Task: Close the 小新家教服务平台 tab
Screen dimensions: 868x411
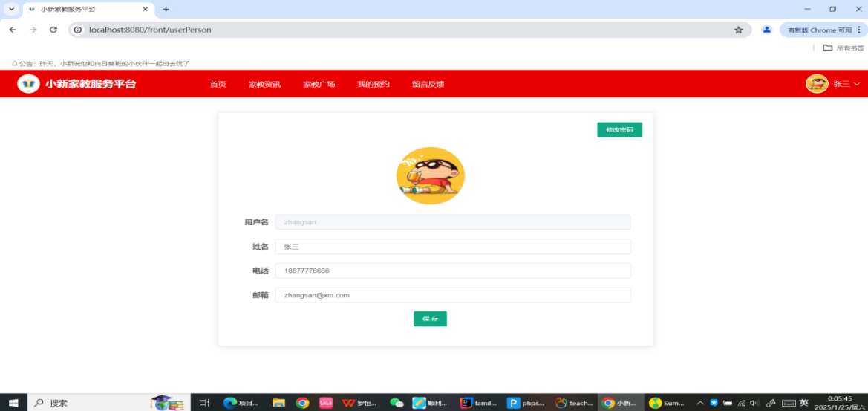Action: 145,10
